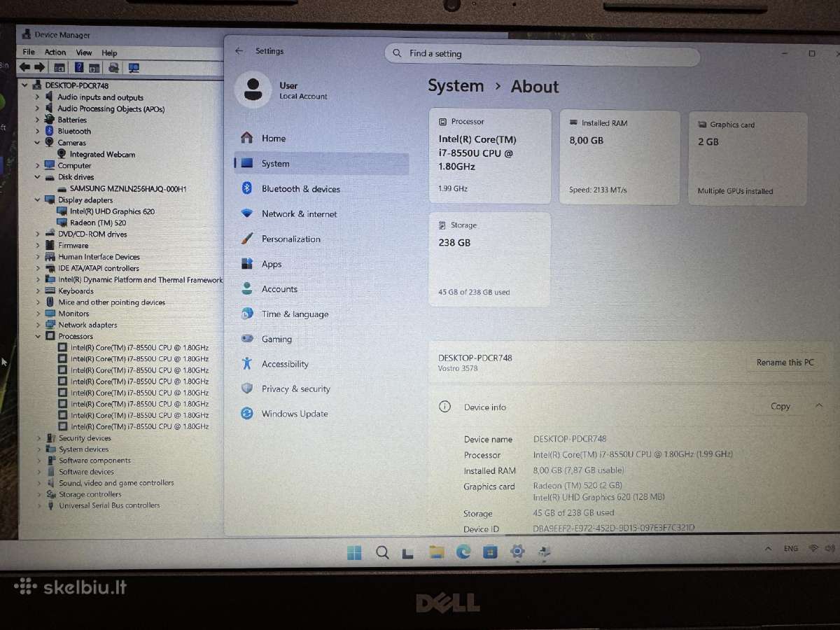Collapse the DESKTOP-PDCR748 root node chevron
Viewport: 840px width, 630px height.
tap(25, 85)
